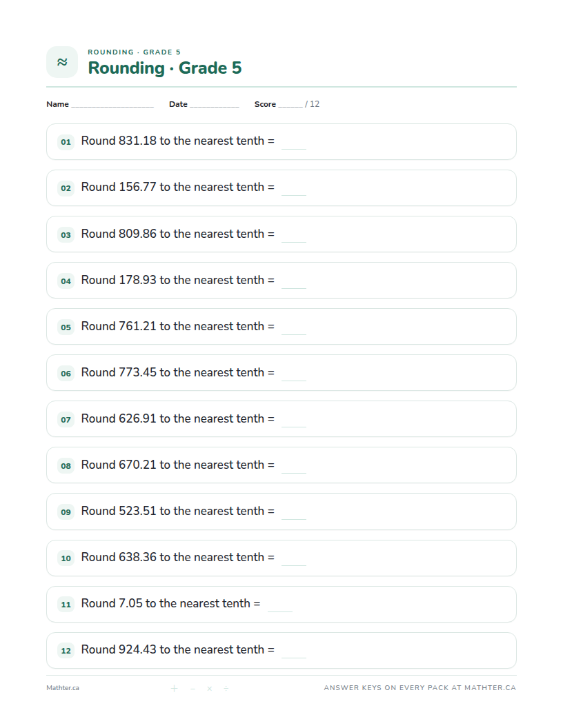Click the question number badge 09
Viewport: 563px width, 728px height.
coord(66,512)
